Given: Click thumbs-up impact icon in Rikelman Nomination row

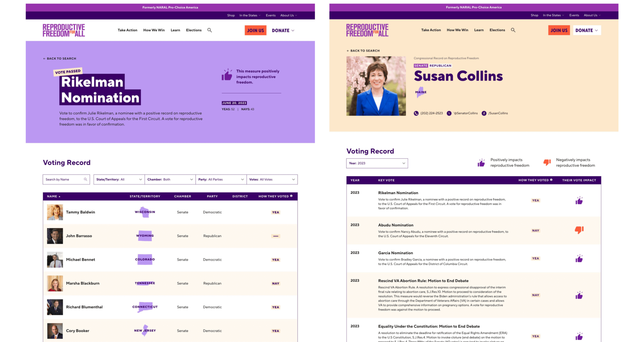Looking at the screenshot, I should coord(579,201).
